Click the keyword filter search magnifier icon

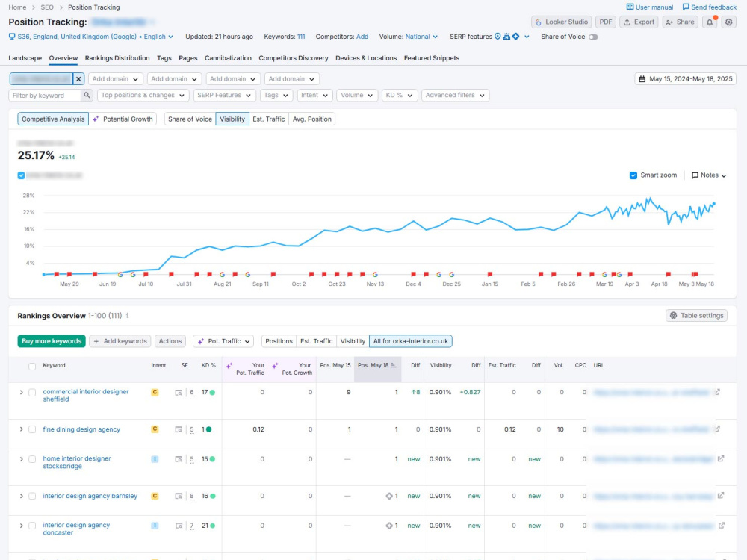click(87, 96)
